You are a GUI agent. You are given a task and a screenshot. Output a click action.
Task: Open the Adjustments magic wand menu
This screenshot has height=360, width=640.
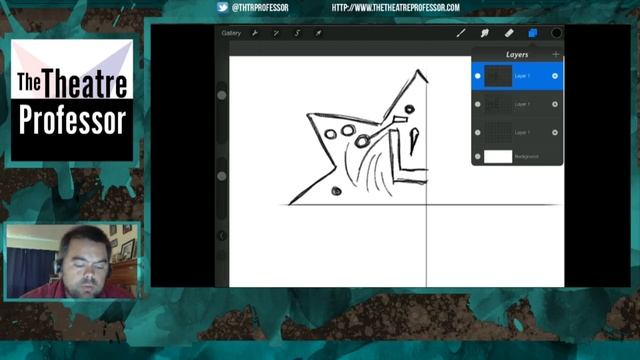coord(276,33)
